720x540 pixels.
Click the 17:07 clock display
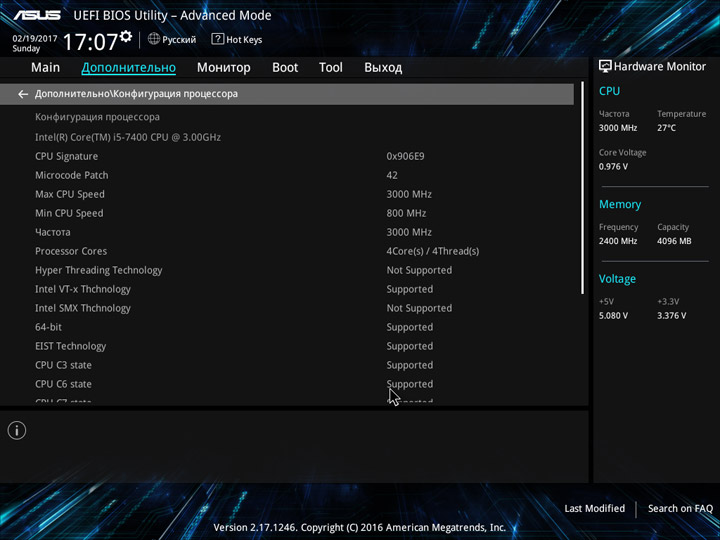pyautogui.click(x=90, y=42)
